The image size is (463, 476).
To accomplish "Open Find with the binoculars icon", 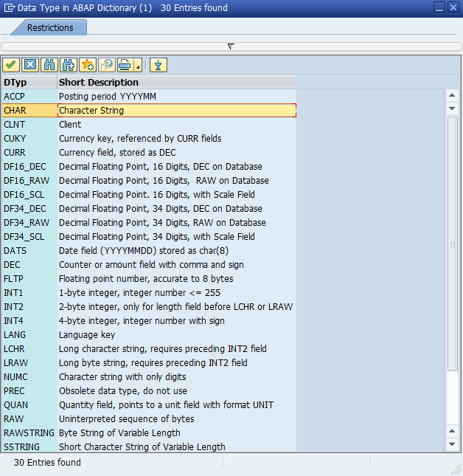I will [x=49, y=65].
